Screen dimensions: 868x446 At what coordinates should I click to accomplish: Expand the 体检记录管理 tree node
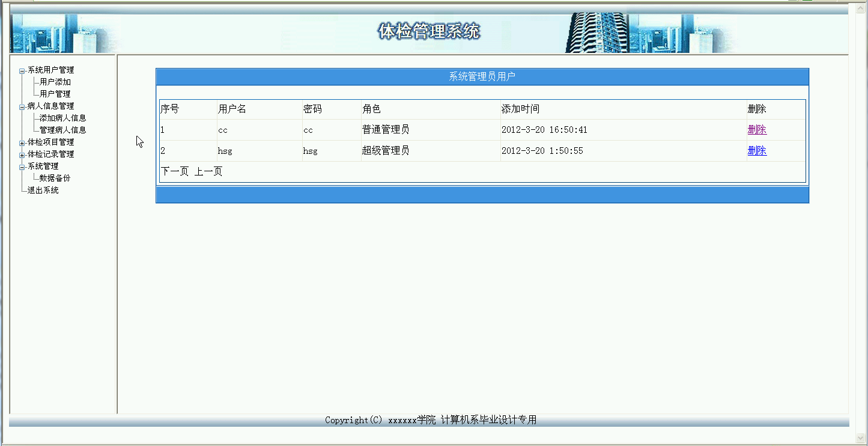[22, 155]
